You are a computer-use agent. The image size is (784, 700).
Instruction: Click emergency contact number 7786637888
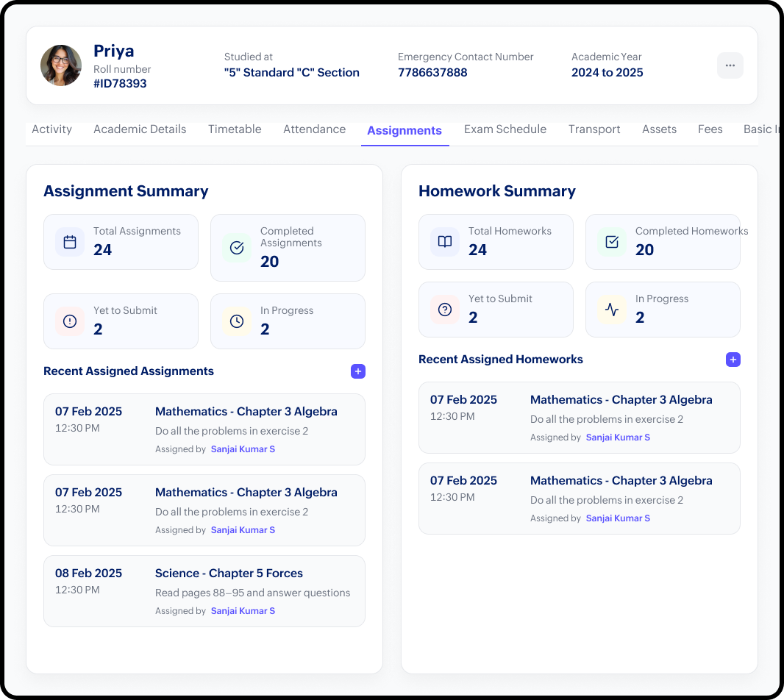pos(432,73)
